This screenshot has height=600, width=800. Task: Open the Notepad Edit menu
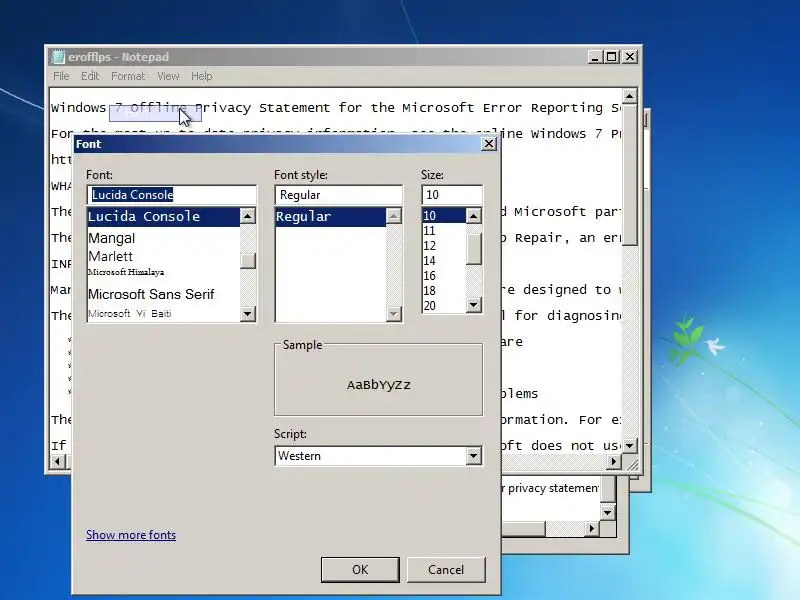coord(90,76)
